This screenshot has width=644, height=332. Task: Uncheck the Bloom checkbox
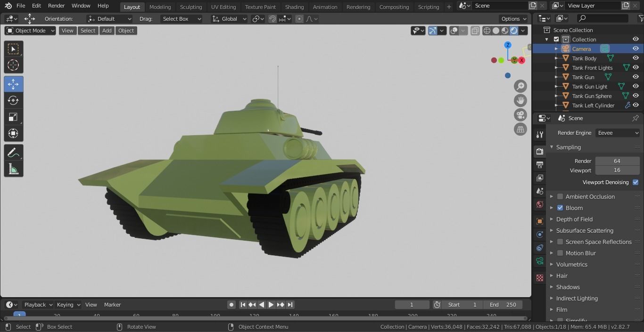click(x=560, y=208)
